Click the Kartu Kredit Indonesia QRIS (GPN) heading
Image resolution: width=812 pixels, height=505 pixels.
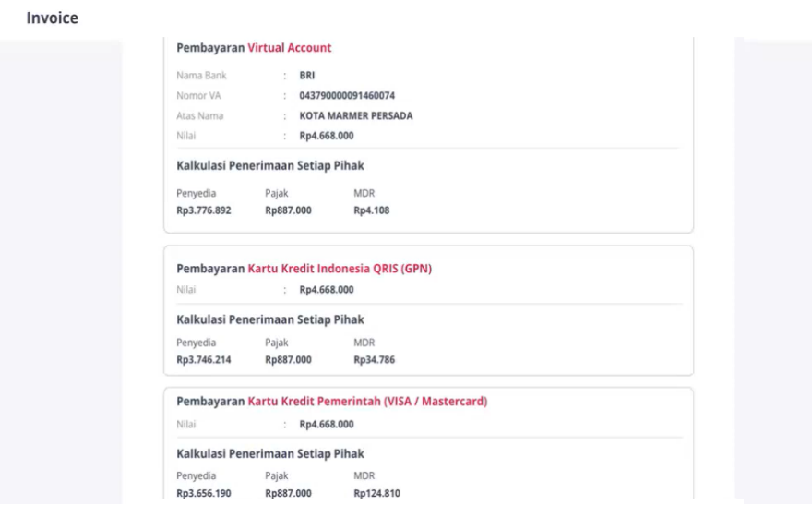(x=340, y=270)
